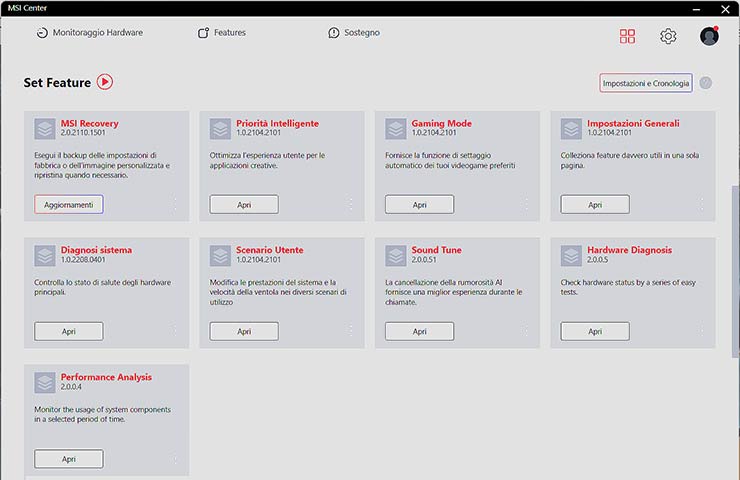Open the Monitoraggio Hardware tab

tap(89, 33)
